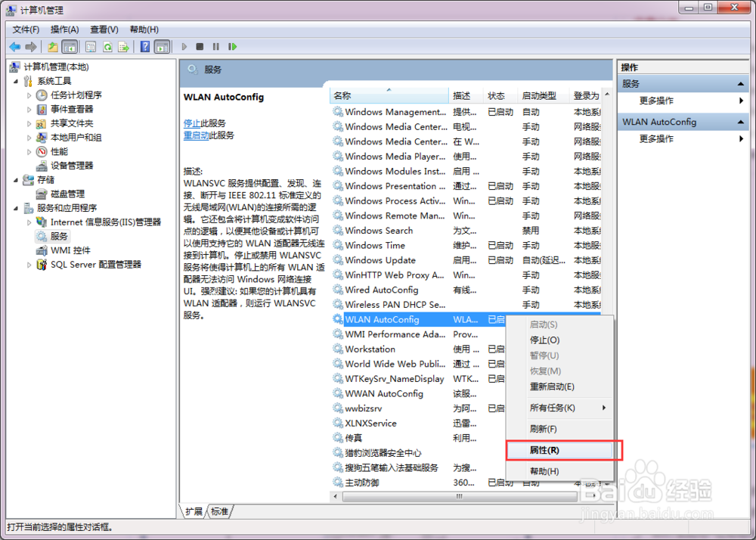Switch to the 标准 tab
The image size is (756, 540).
pyautogui.click(x=220, y=511)
